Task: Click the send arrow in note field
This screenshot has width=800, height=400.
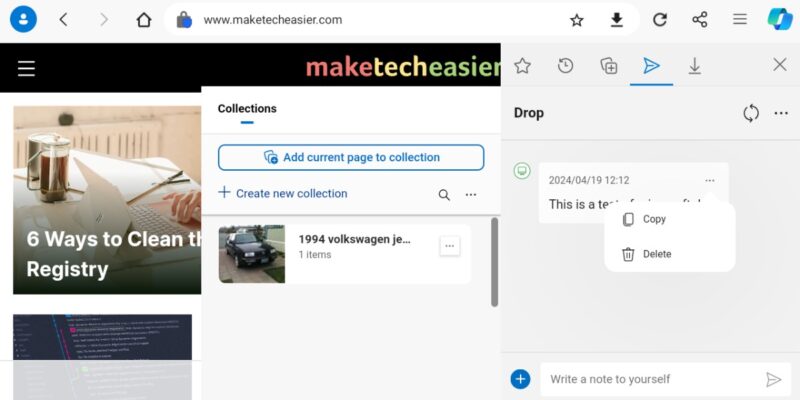Action: (773, 379)
